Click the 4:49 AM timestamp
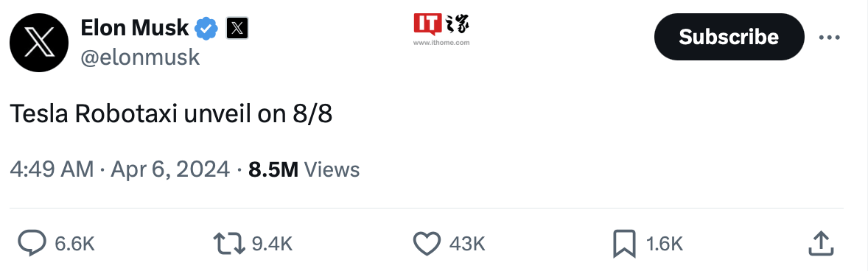Viewport: 868px width, 271px height. click(x=52, y=169)
